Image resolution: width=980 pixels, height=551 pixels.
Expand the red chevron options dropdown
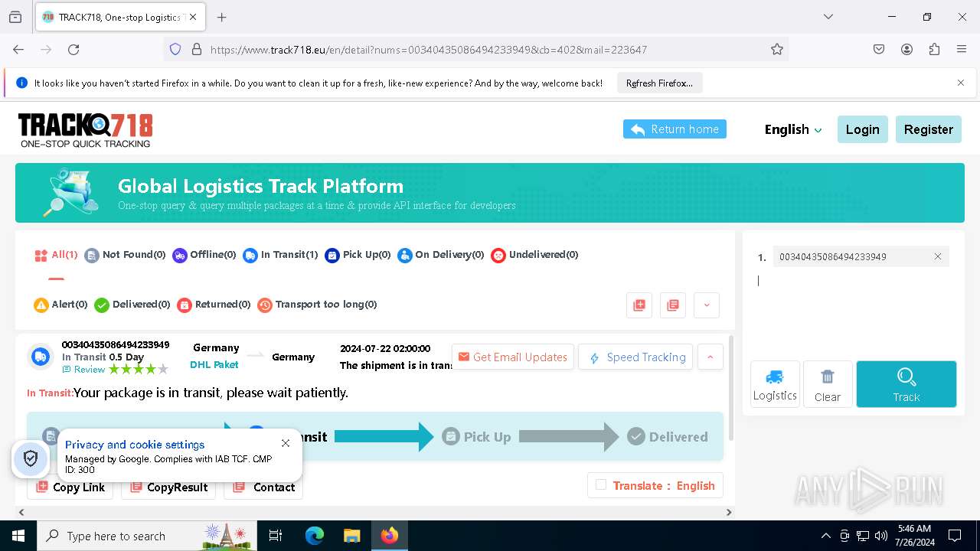click(707, 305)
